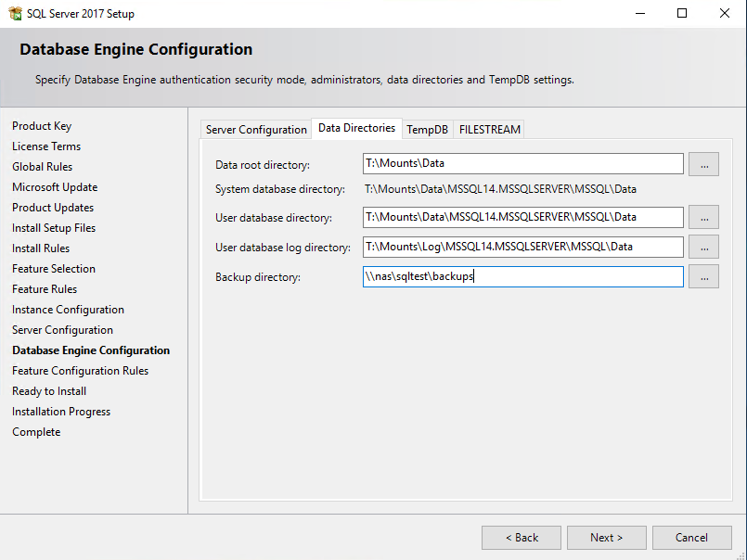Click the Backup directory label

pyautogui.click(x=258, y=277)
